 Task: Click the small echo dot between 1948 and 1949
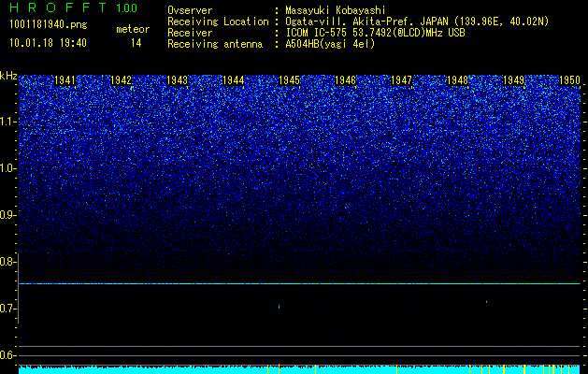coord(486,302)
